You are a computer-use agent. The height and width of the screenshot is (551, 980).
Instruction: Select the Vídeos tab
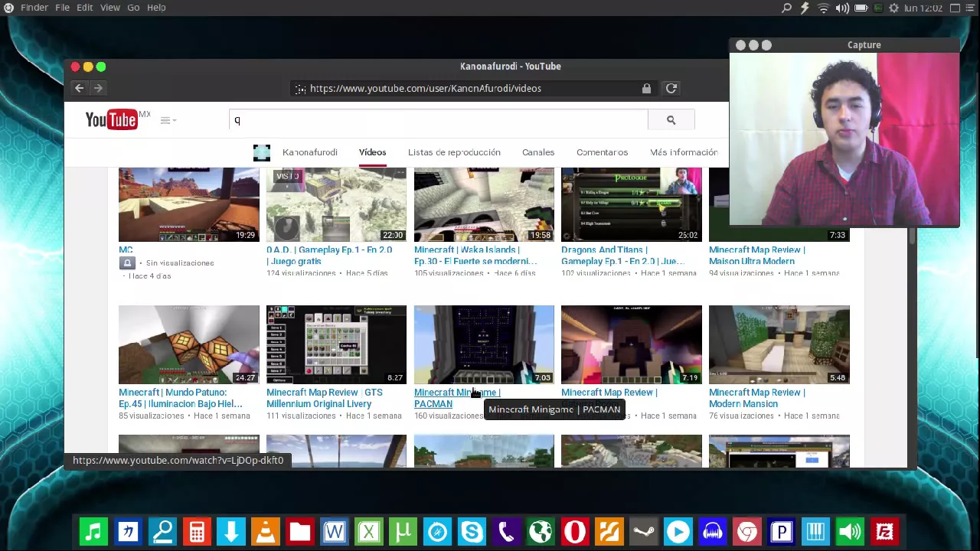(x=372, y=152)
